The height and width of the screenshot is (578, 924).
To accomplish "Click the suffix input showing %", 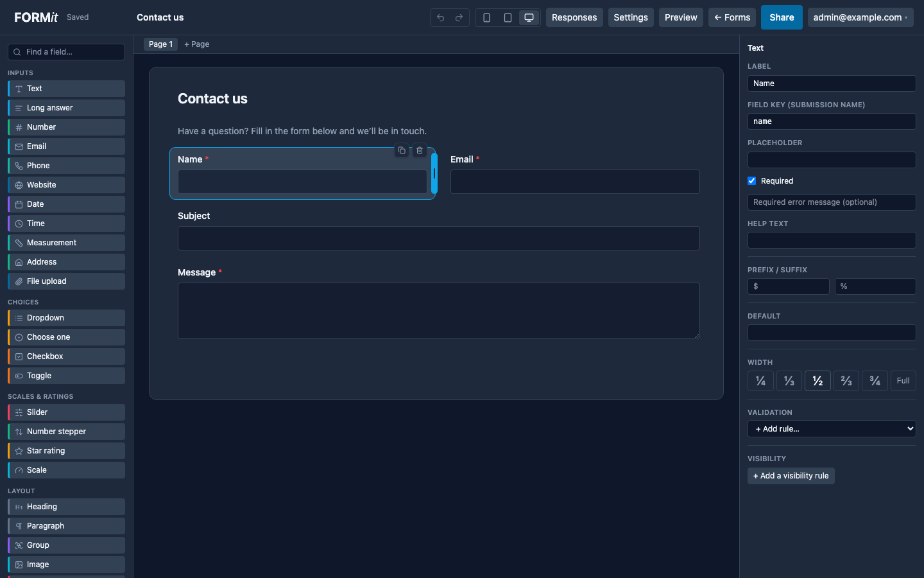I will tap(875, 286).
